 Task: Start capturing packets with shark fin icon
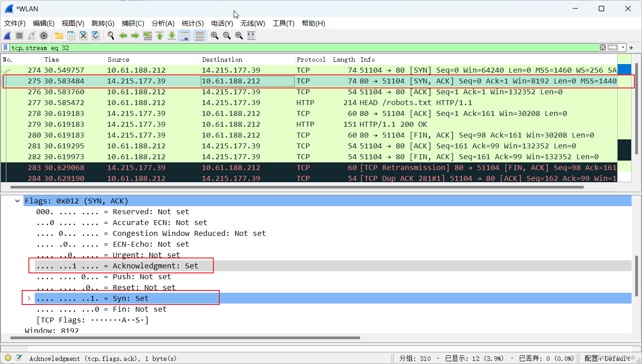click(x=8, y=36)
